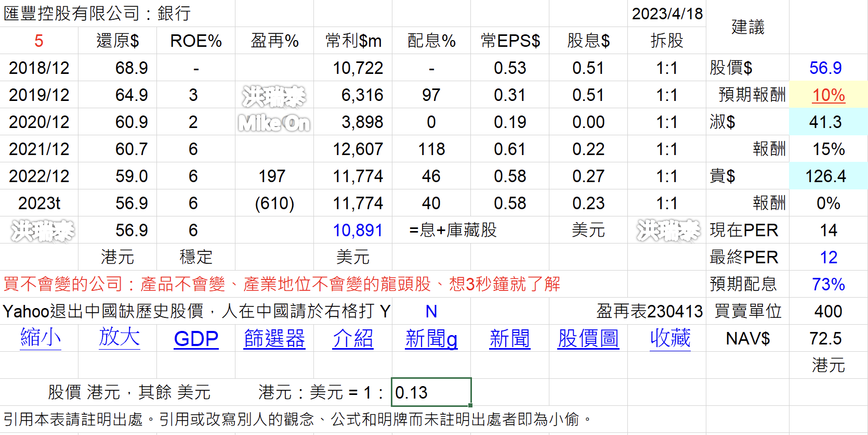
Task: Select the payout value 118 for 2021/12
Action: tap(431, 149)
